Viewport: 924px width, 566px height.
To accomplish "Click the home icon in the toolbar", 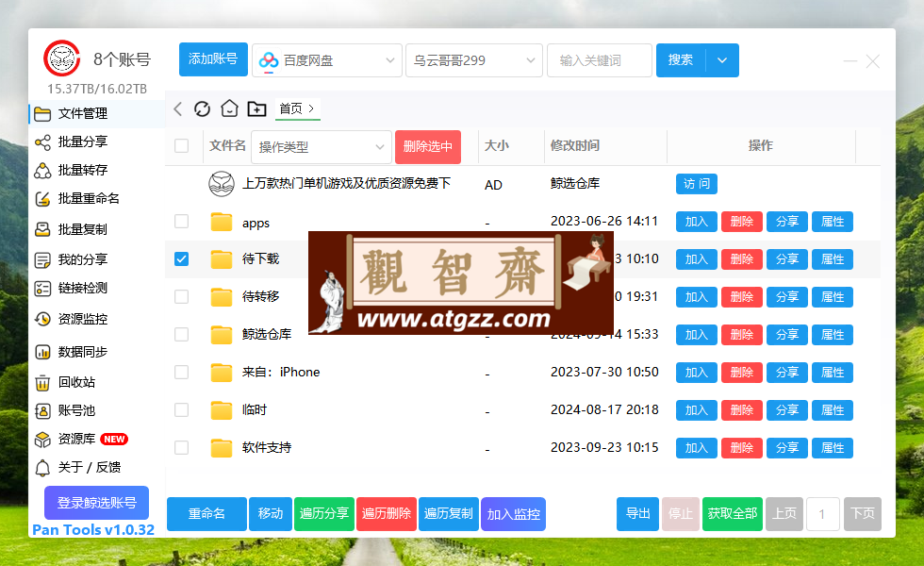I will click(x=229, y=108).
